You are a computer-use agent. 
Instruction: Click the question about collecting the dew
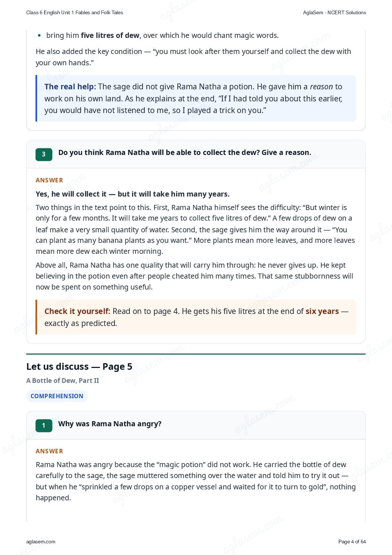coord(185,152)
